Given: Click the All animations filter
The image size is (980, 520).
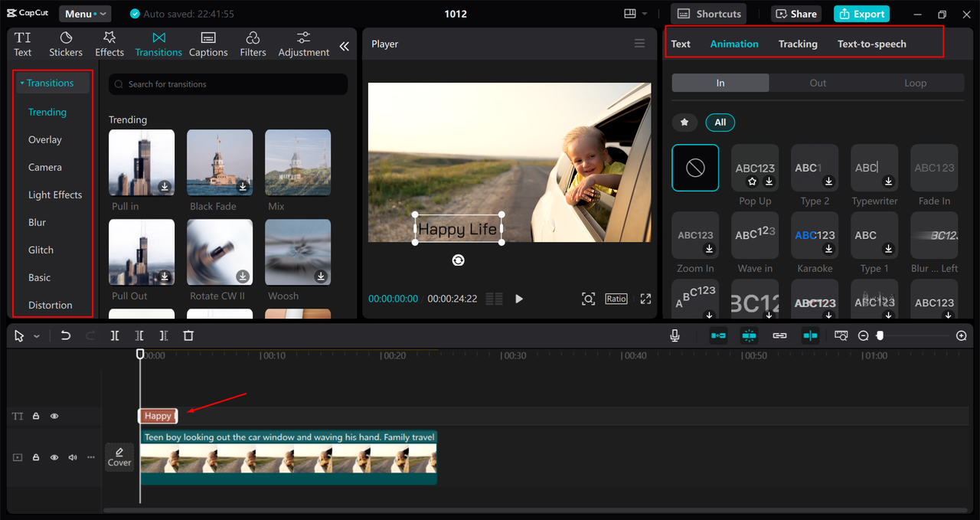Looking at the screenshot, I should coord(720,123).
